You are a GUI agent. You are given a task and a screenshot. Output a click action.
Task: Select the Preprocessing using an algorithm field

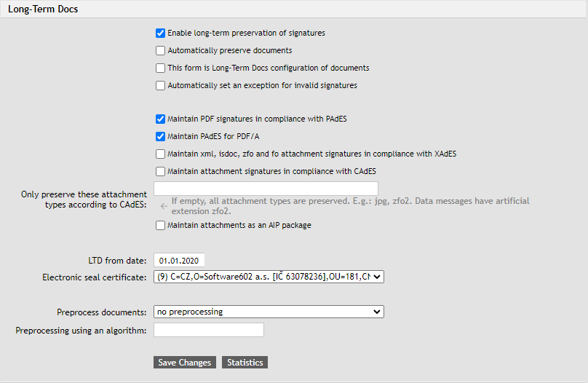(x=209, y=331)
